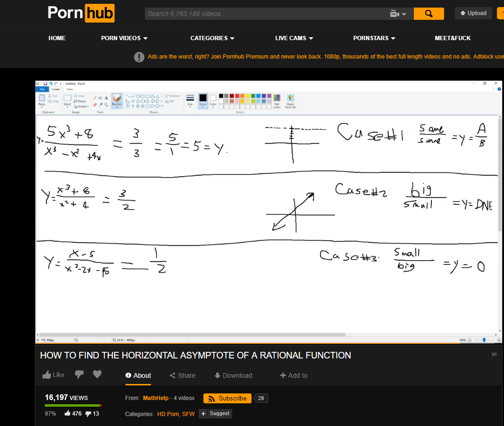Open the search type camera dropdown
The height and width of the screenshot is (426, 504).
point(398,14)
